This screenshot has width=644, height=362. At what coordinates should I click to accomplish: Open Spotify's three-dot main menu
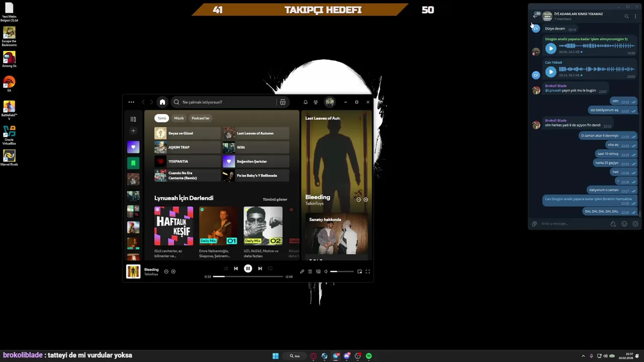click(x=131, y=102)
